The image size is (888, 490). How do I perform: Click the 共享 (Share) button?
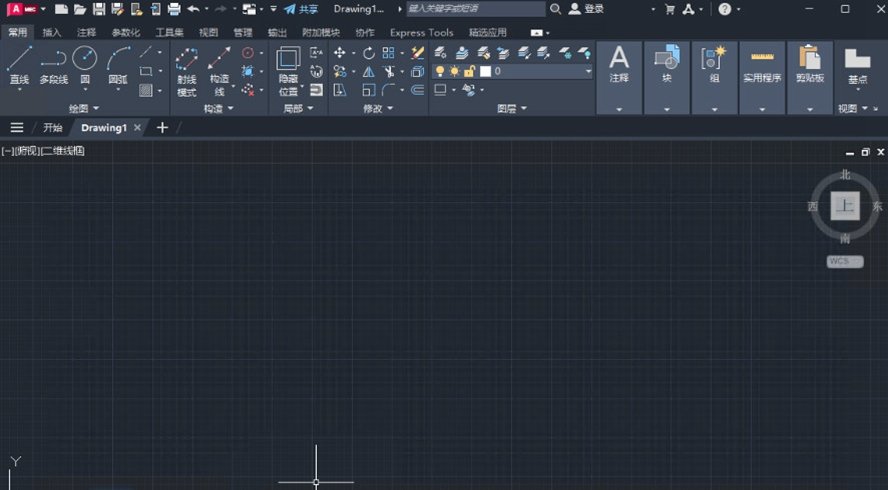coord(301,9)
